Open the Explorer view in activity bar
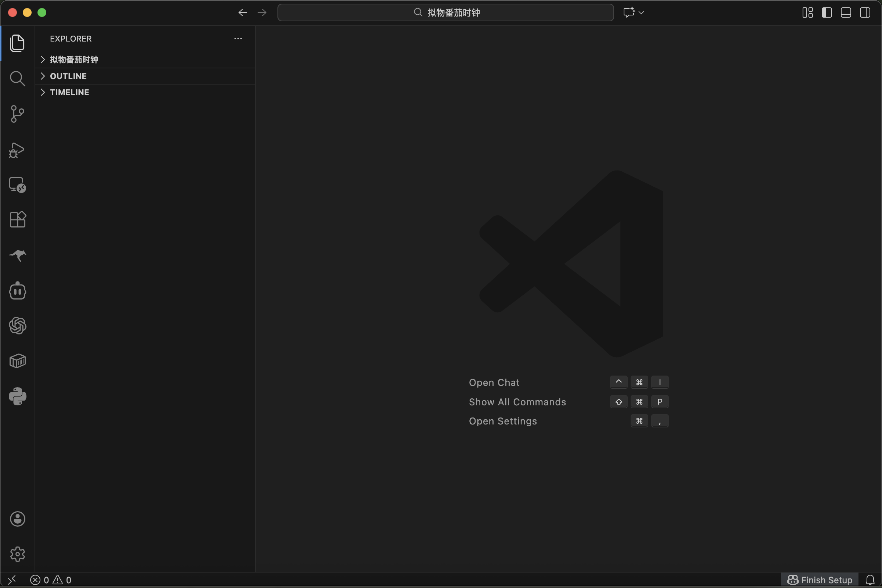The width and height of the screenshot is (882, 588). click(x=17, y=43)
